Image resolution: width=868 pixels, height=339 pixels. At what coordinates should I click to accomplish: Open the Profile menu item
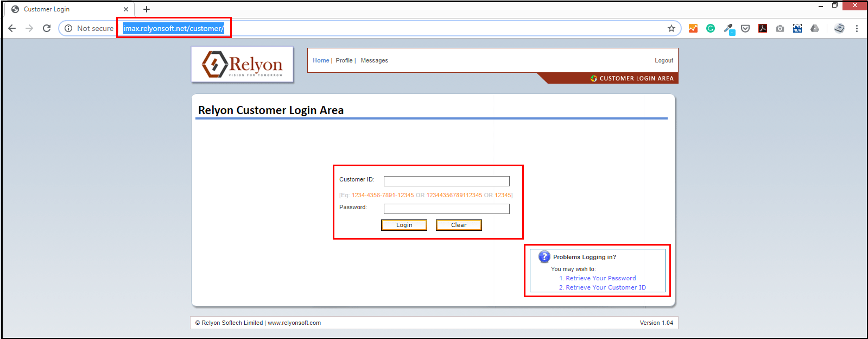pyautogui.click(x=344, y=60)
